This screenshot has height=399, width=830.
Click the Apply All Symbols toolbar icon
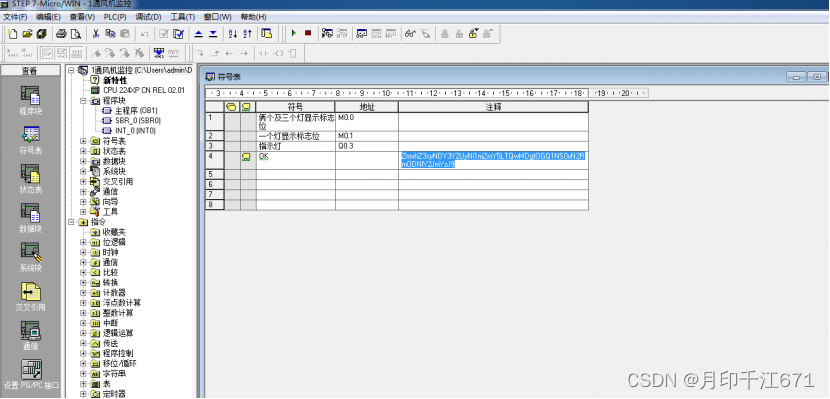[x=159, y=53]
